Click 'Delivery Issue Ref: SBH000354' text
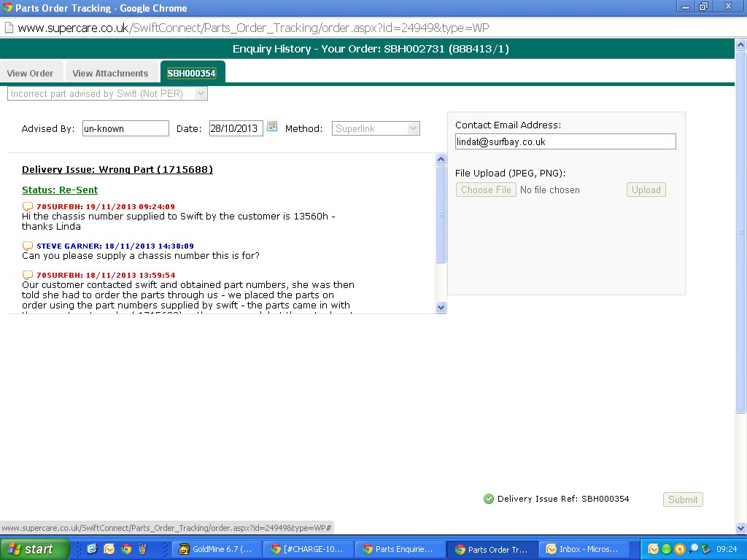747x560 pixels. click(x=563, y=499)
